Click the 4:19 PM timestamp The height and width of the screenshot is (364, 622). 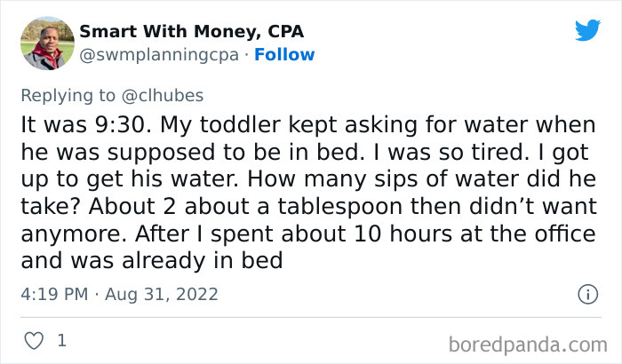click(x=55, y=294)
